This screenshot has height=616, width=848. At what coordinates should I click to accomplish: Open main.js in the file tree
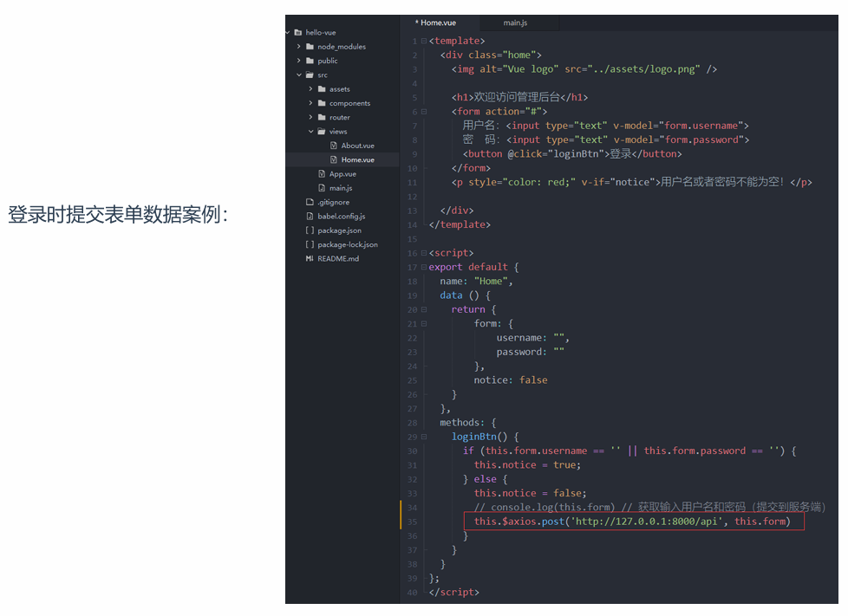tap(340, 188)
